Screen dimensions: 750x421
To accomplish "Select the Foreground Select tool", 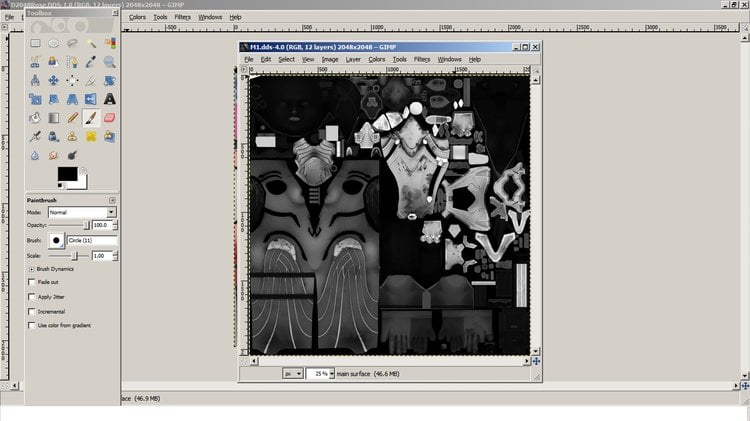I will click(x=54, y=62).
